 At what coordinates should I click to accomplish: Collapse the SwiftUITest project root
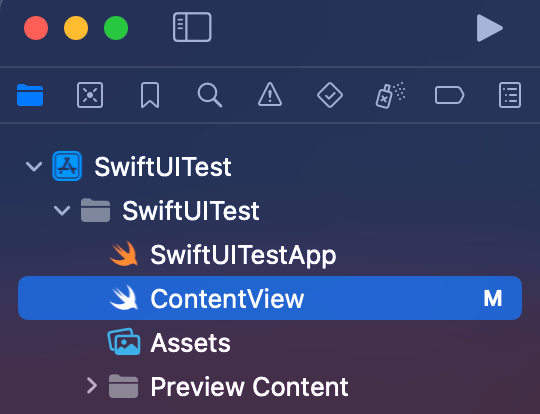pos(34,167)
